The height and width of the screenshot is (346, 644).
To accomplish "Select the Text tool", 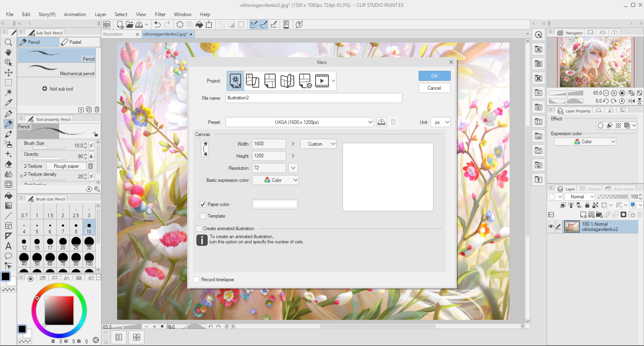I will pyautogui.click(x=8, y=246).
